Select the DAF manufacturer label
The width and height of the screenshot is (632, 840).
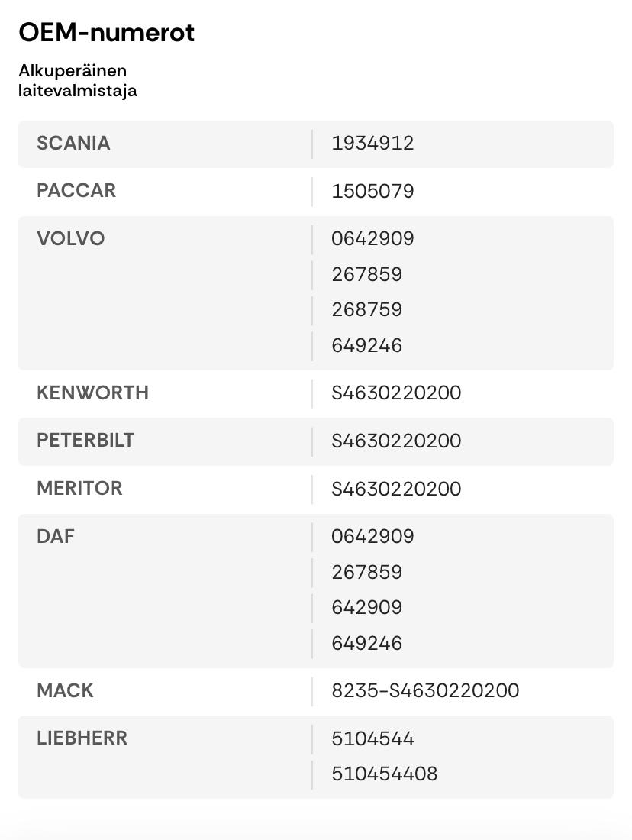[56, 537]
